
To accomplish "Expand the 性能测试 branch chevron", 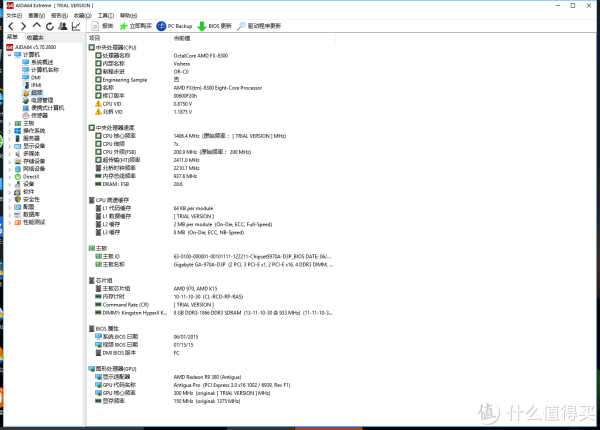I will [x=10, y=222].
